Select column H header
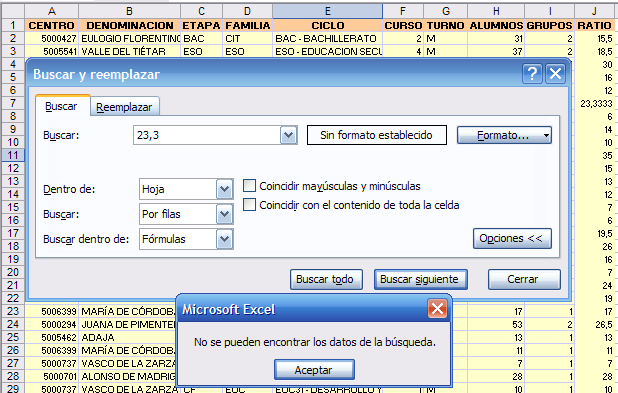Screen dimensions: 618x393 [x=496, y=11]
